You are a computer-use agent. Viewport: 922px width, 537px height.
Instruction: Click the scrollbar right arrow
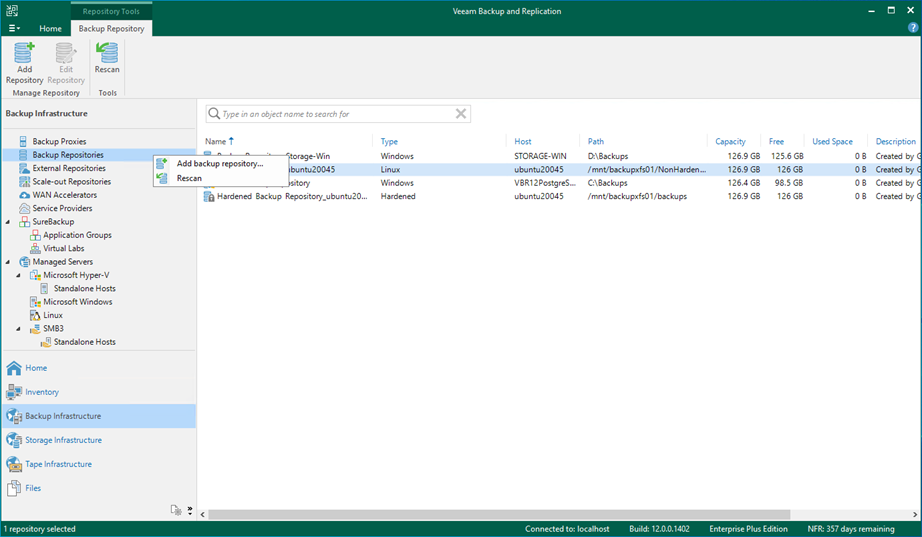point(915,515)
